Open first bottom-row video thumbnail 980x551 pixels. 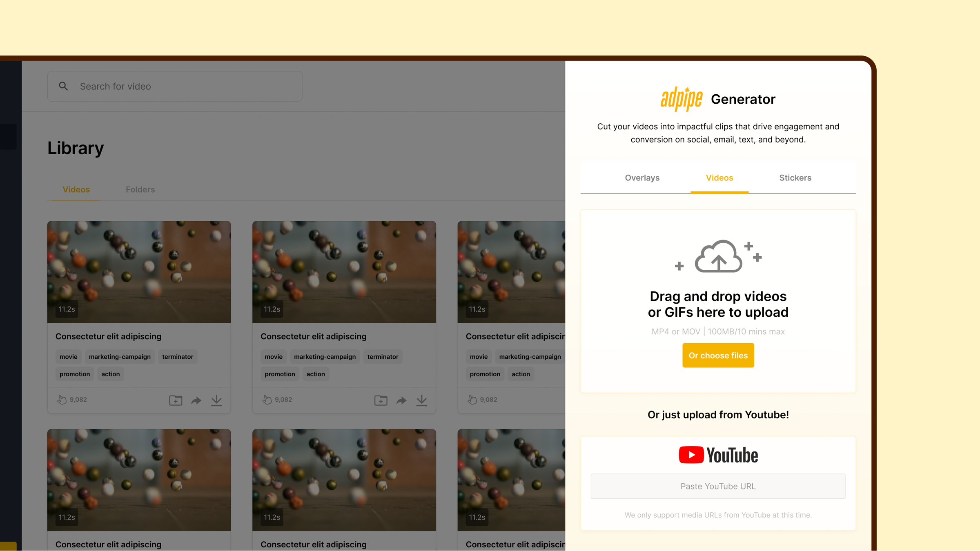(139, 480)
